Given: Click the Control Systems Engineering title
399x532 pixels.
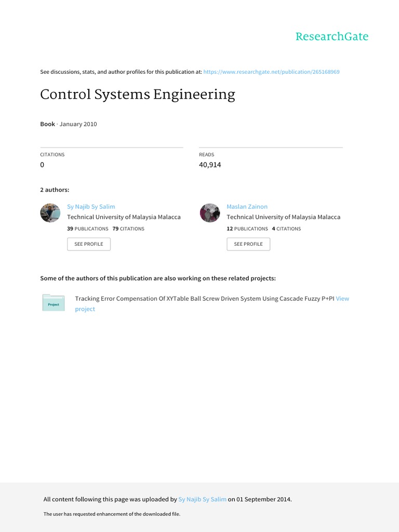Looking at the screenshot, I should (x=138, y=95).
